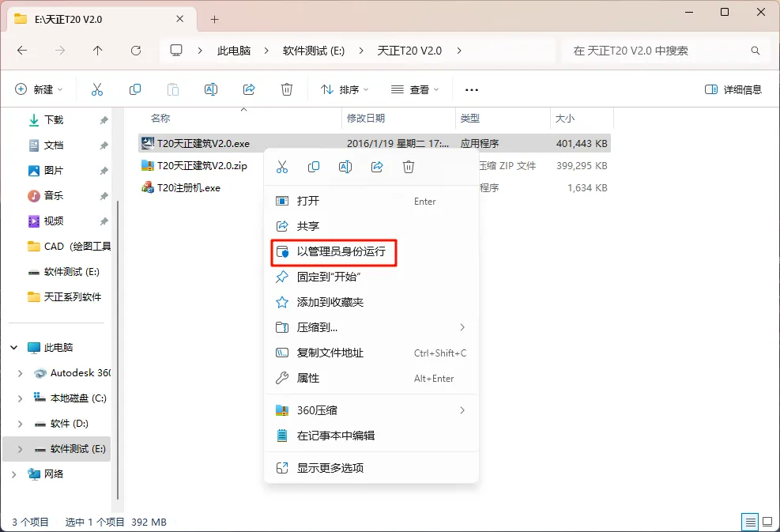Click the Rename icon in the context menu
This screenshot has width=780, height=532.
click(x=345, y=167)
